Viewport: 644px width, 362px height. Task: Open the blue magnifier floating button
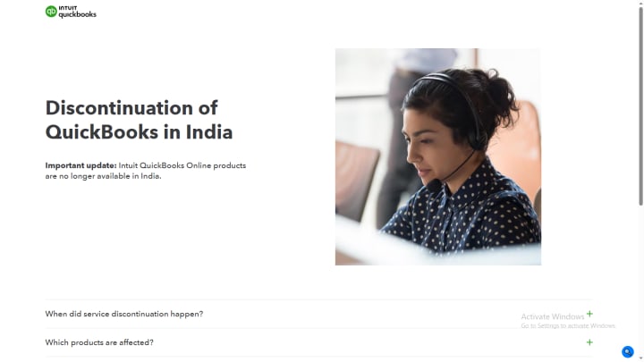(x=627, y=352)
